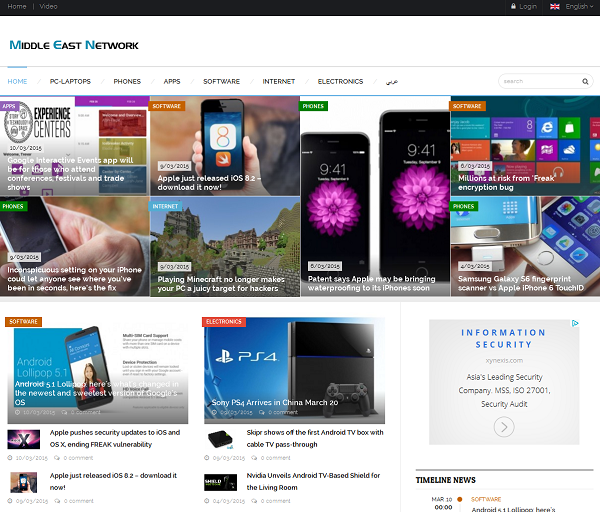This screenshot has width=600, height=512.
Task: Click the Video link in top bar
Action: [x=48, y=6]
